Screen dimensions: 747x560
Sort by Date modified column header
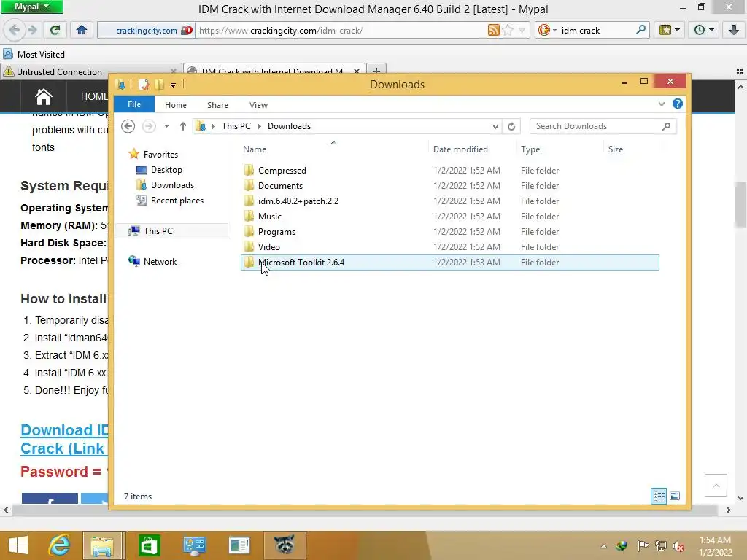460,149
